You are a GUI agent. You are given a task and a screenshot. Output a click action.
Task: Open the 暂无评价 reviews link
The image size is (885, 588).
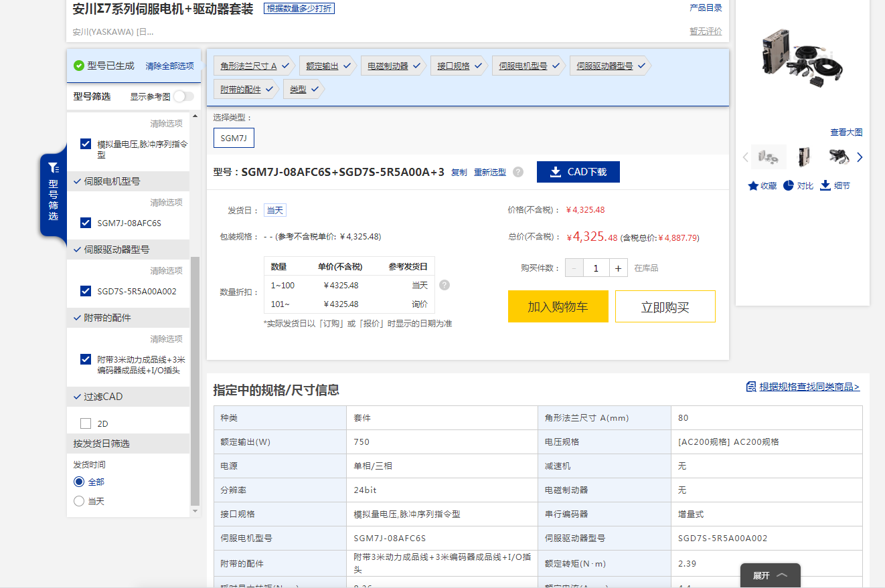coord(706,31)
